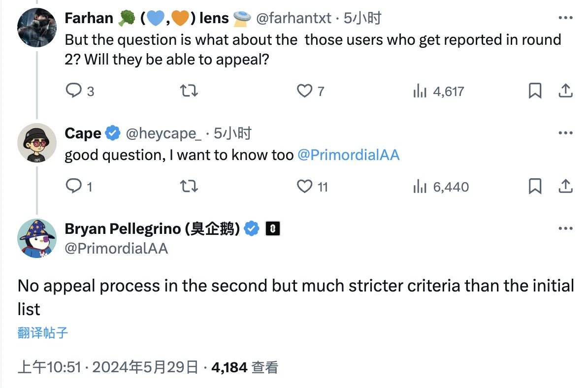Share Cape's tweet
Screen dimensions: 588x388
coord(565,187)
